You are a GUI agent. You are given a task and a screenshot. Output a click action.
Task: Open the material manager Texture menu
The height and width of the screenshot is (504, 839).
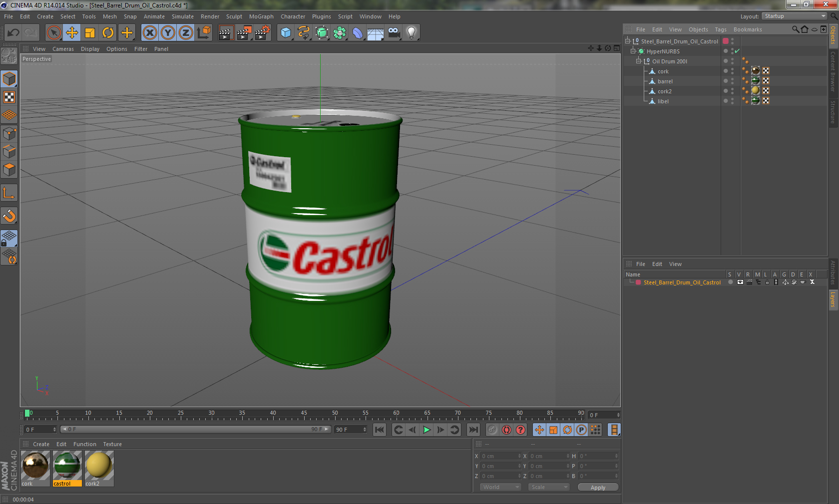click(x=112, y=444)
